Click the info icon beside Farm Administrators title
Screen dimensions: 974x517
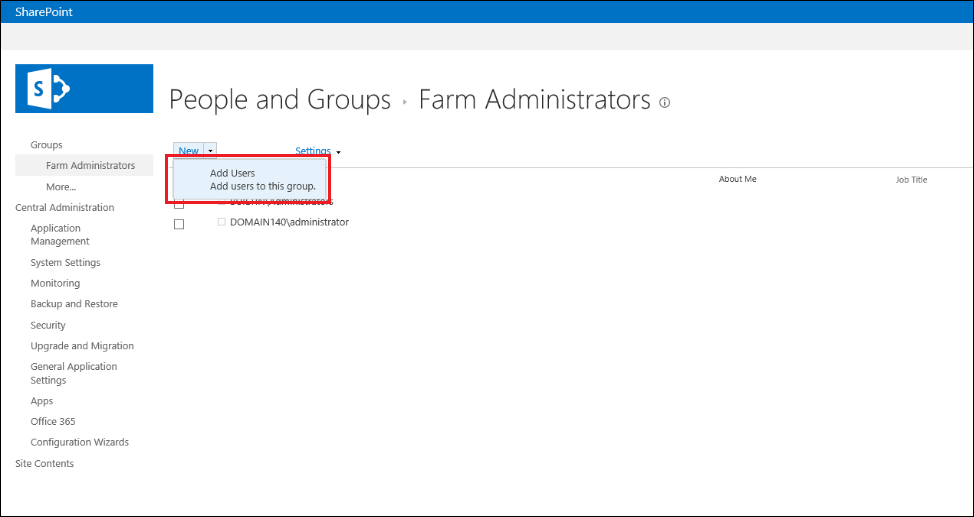[665, 103]
